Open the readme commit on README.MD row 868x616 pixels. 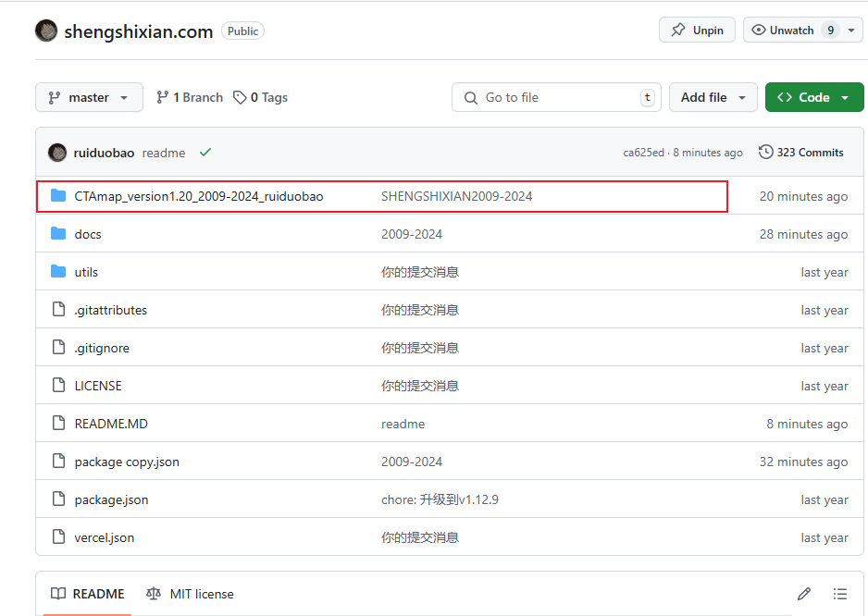[403, 424]
